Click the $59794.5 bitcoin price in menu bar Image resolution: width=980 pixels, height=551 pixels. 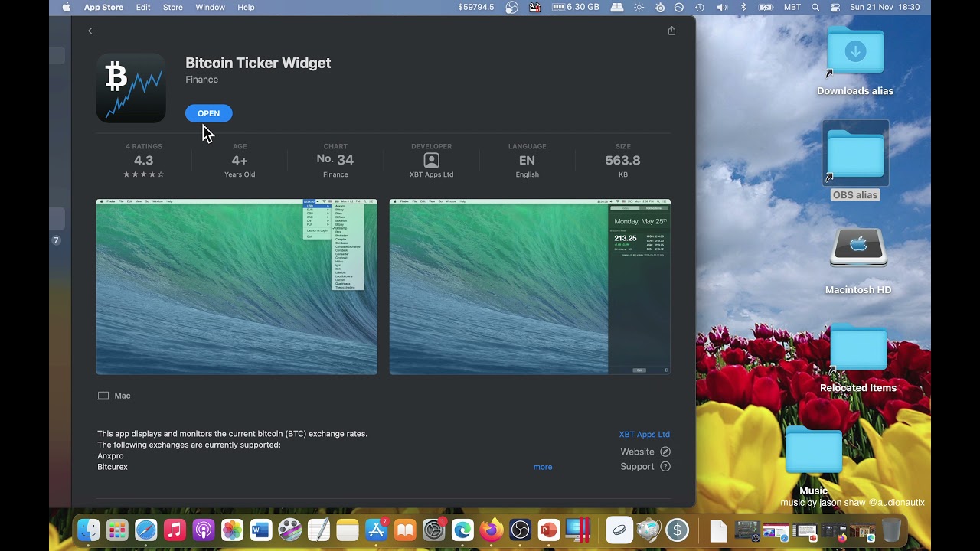(476, 7)
